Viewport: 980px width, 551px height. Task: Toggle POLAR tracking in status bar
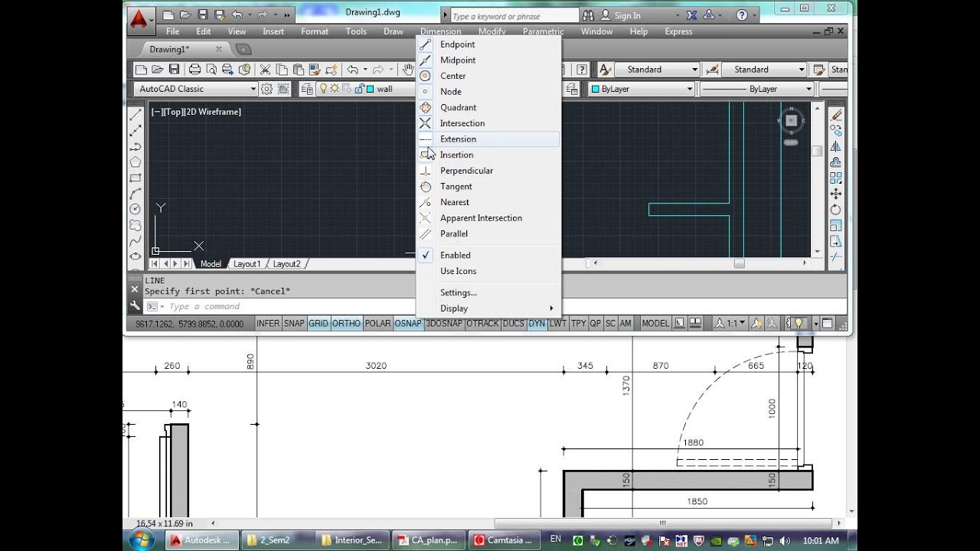377,324
